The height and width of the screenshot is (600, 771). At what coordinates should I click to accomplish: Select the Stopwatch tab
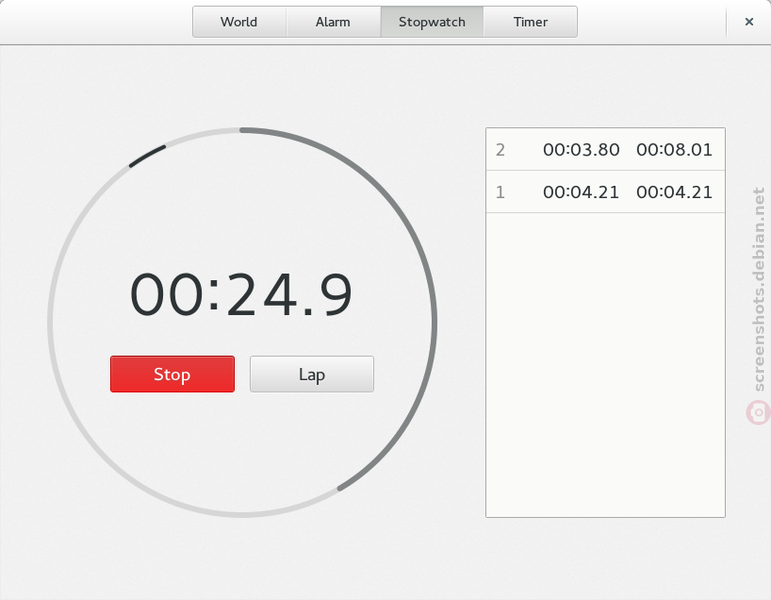tap(432, 22)
